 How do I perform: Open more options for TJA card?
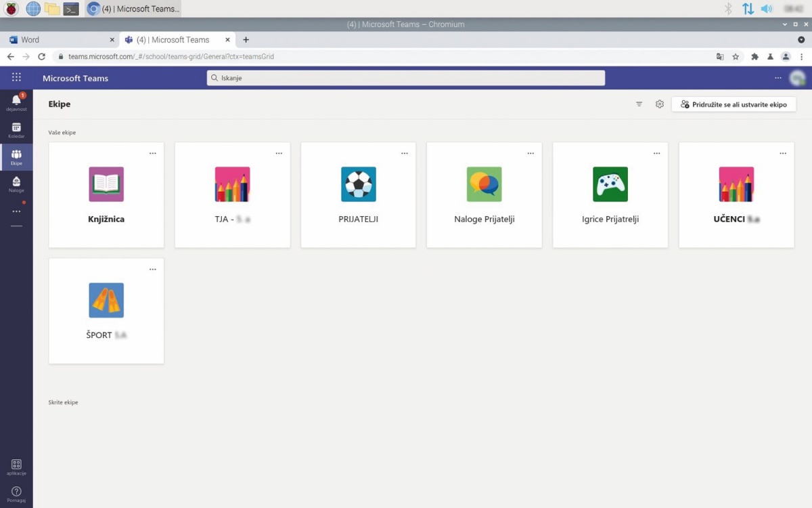click(279, 153)
